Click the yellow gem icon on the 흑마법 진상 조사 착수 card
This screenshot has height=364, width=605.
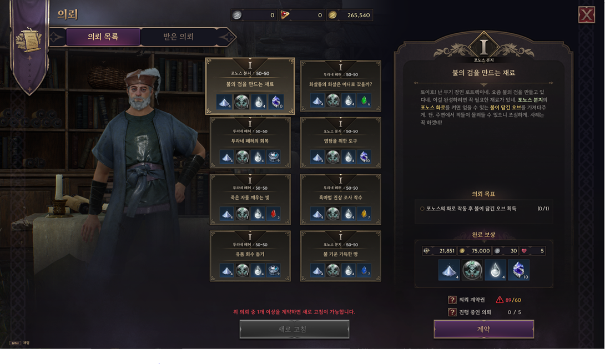364,214
